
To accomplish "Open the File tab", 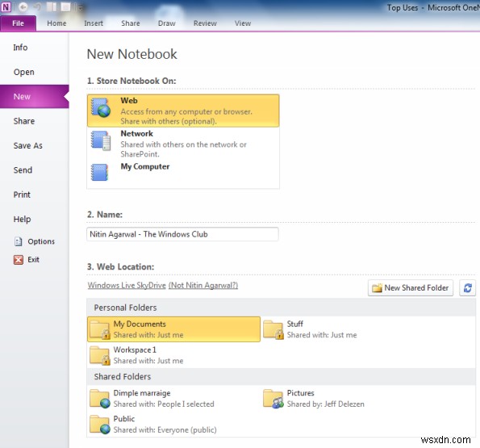I will pos(18,23).
